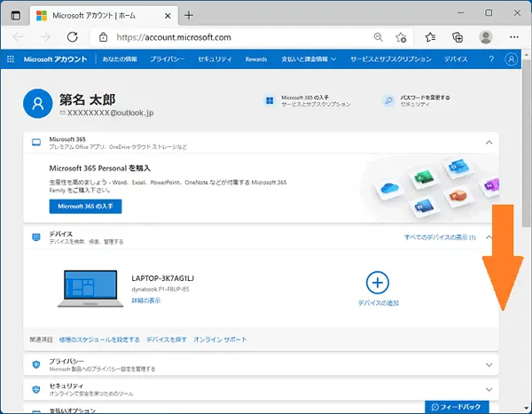Image resolution: width=532 pixels, height=414 pixels.
Task: Click the help question mark icon
Action: (x=491, y=59)
